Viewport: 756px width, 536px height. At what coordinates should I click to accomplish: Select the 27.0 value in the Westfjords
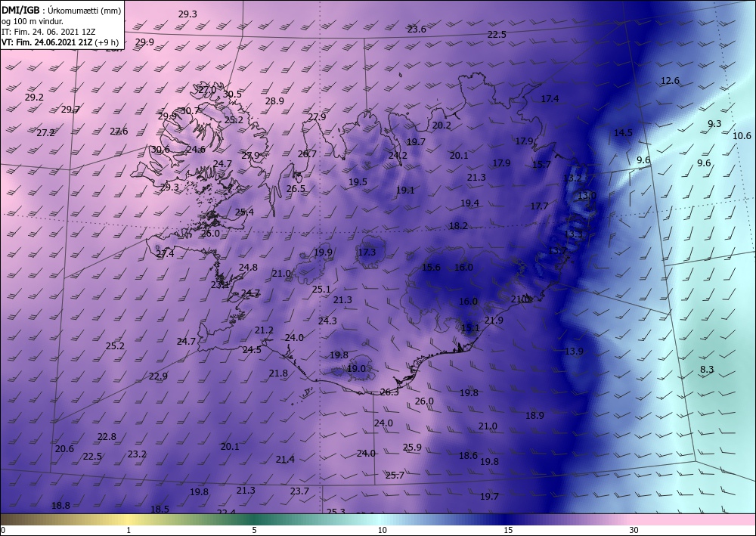(207, 90)
